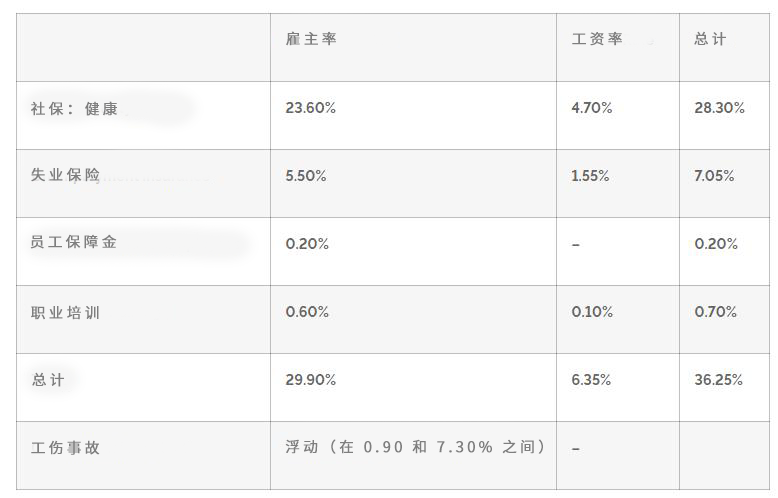Click the 1.55% cell

590,176
